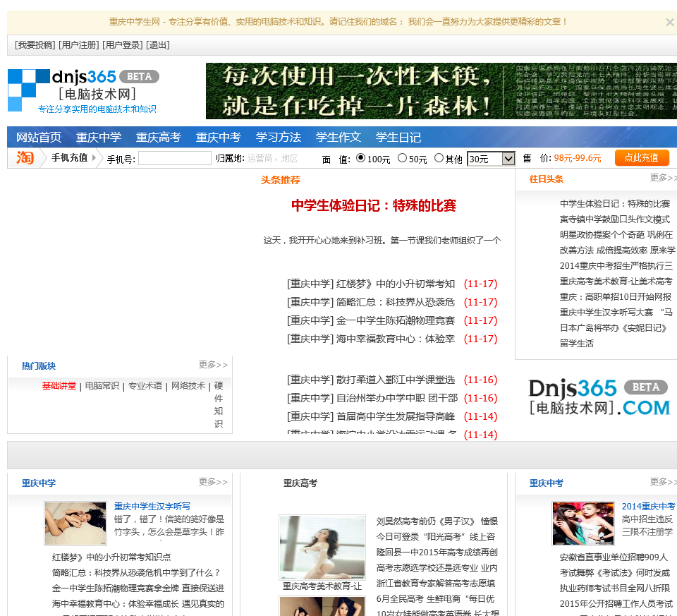Click 重庆中考 section heading
This screenshot has height=616, width=677.
coord(547,483)
